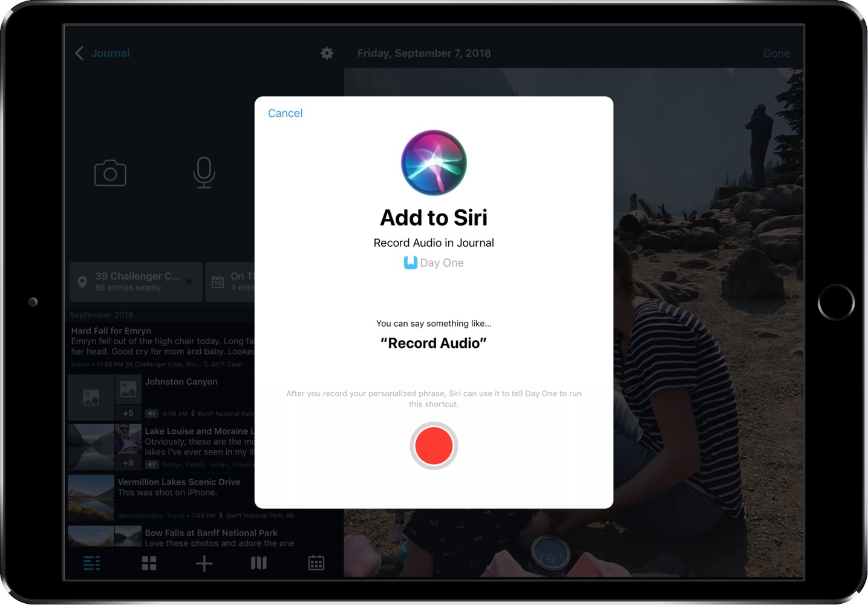Viewport: 868px width, 605px height.
Task: Tap the Johnston Canyon +5 photo thumbnail
Action: point(128,397)
